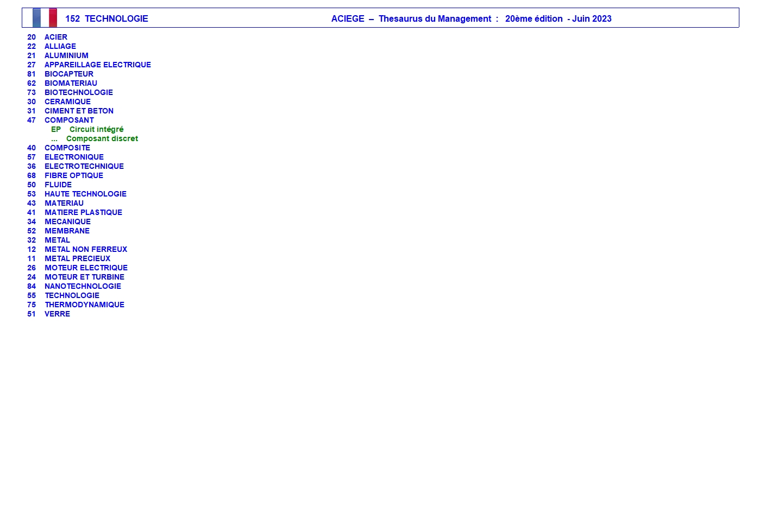Open the ALUMINIUM term link
The height and width of the screenshot is (532, 766).
[x=66, y=55]
